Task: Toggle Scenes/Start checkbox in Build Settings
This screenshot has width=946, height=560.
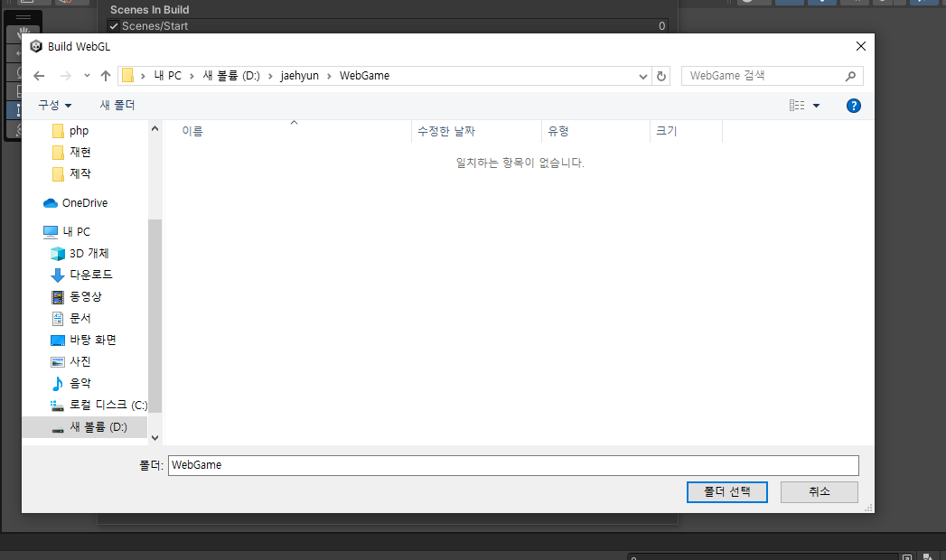Action: click(x=114, y=26)
